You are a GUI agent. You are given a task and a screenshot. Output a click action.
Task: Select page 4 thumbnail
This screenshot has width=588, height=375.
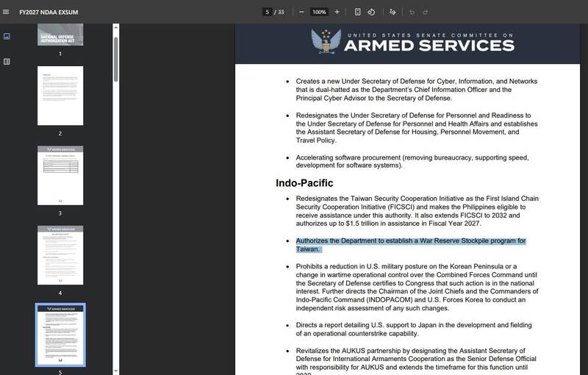pyautogui.click(x=60, y=255)
